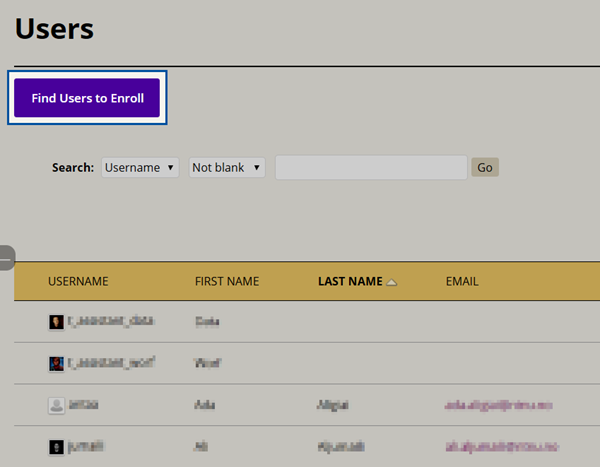Select the face photo avatar in first user row
The height and width of the screenshot is (467, 600).
pos(56,322)
